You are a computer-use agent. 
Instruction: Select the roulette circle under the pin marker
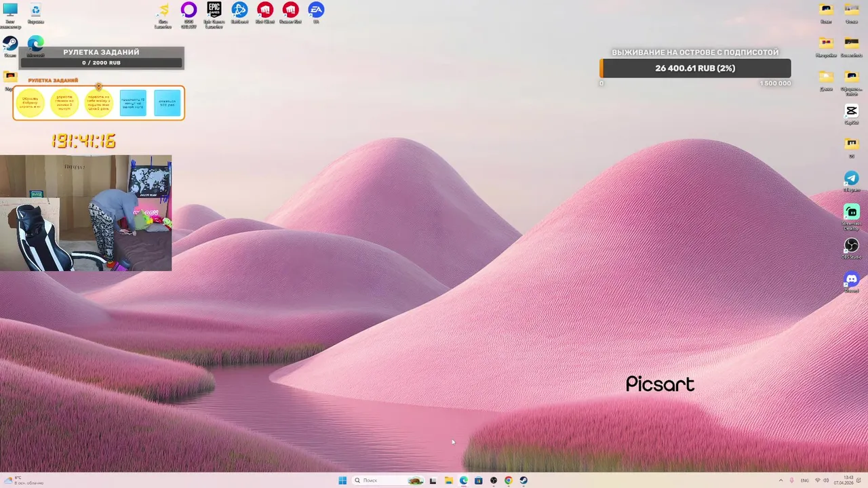pyautogui.click(x=98, y=103)
